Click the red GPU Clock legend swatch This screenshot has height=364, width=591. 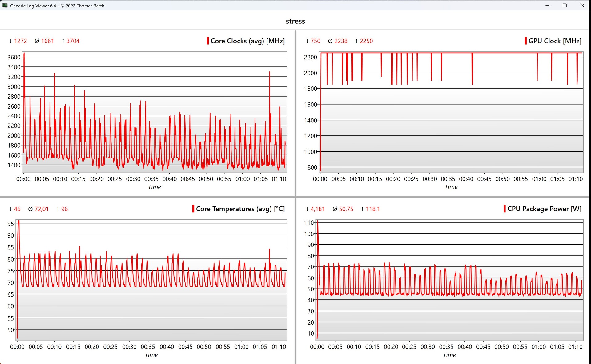pyautogui.click(x=525, y=41)
